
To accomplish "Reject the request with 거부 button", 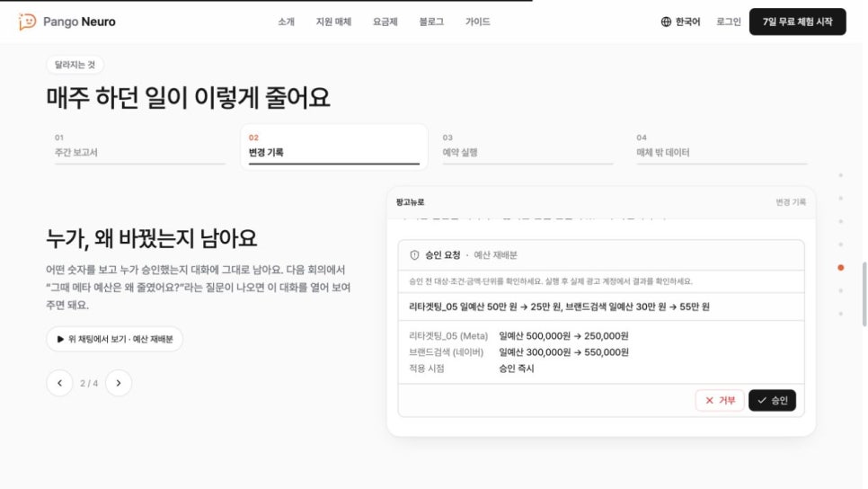I will 720,400.
